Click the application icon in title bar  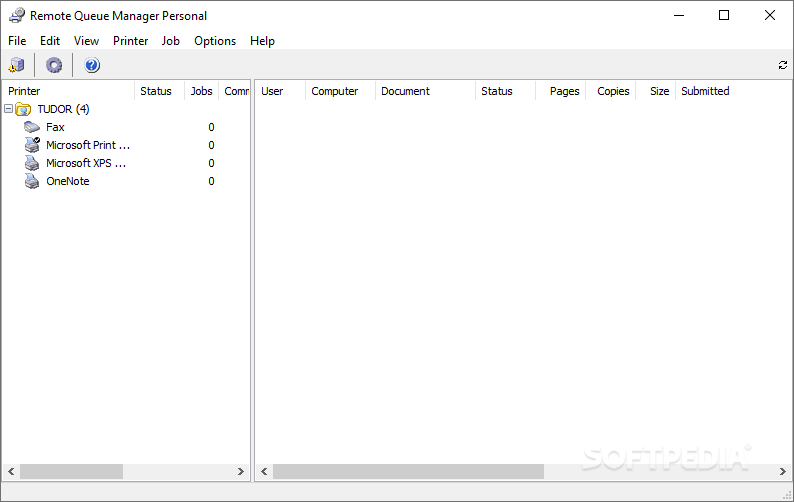coord(17,16)
